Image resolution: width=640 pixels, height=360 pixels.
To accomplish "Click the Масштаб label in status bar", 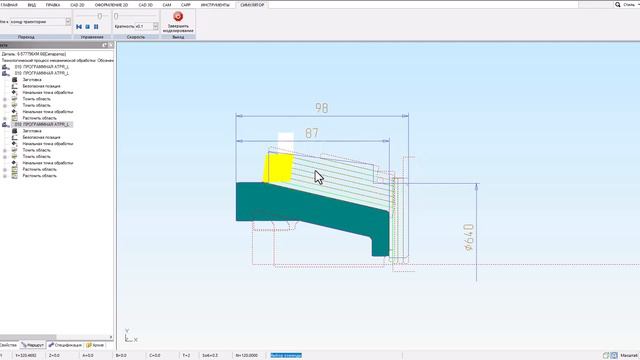I will pos(629,356).
